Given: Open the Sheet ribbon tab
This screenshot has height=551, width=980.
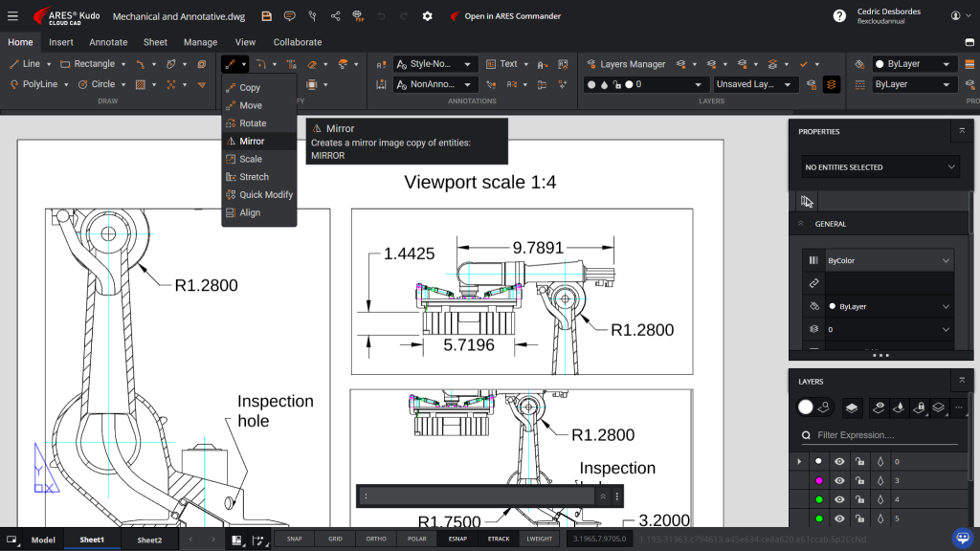Looking at the screenshot, I should coord(155,42).
